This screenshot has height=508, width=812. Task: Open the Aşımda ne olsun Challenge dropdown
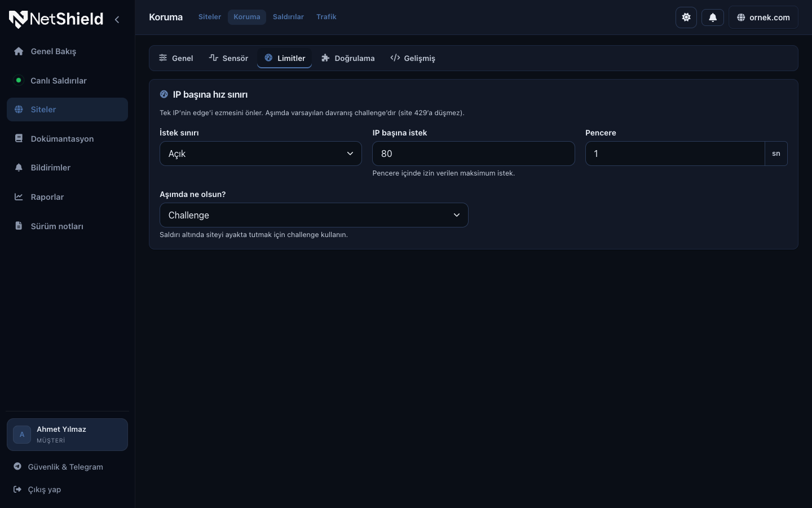pyautogui.click(x=314, y=215)
